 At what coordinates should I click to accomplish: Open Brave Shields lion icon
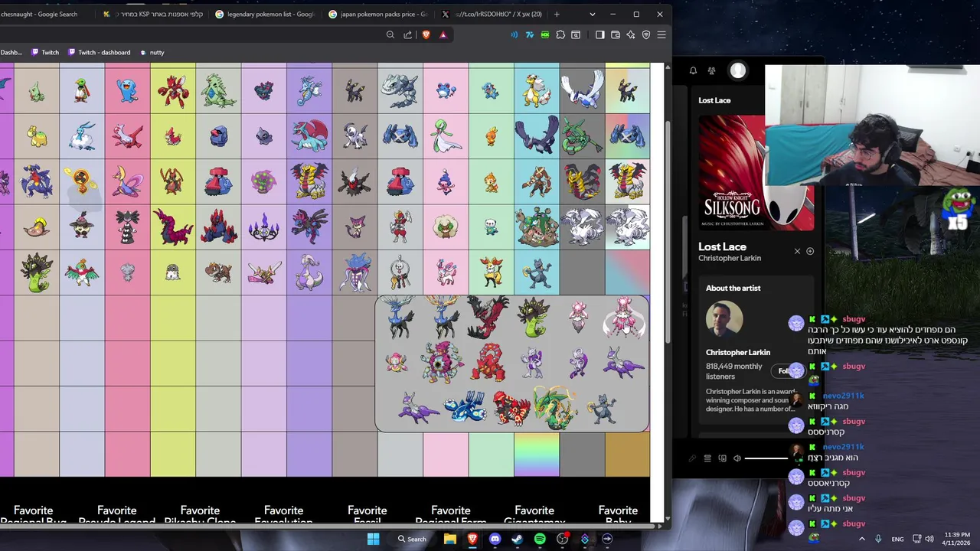(x=426, y=34)
